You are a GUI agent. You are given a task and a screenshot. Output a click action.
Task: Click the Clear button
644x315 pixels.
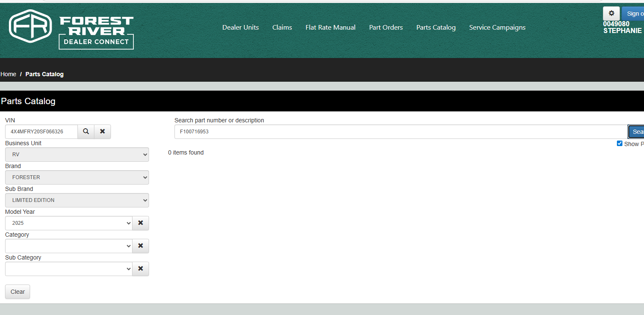18,292
